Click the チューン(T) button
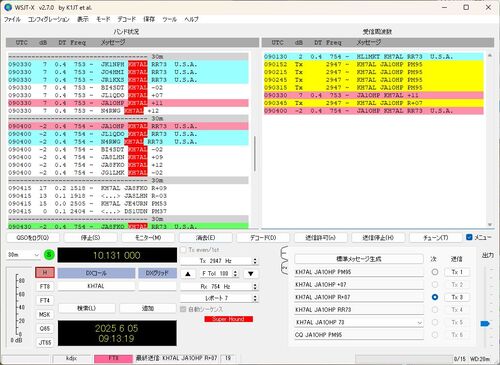The width and height of the screenshot is (500, 365). (x=436, y=238)
